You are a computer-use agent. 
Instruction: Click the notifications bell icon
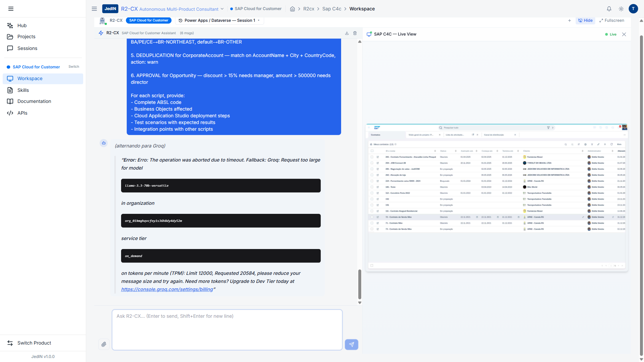coord(609,9)
